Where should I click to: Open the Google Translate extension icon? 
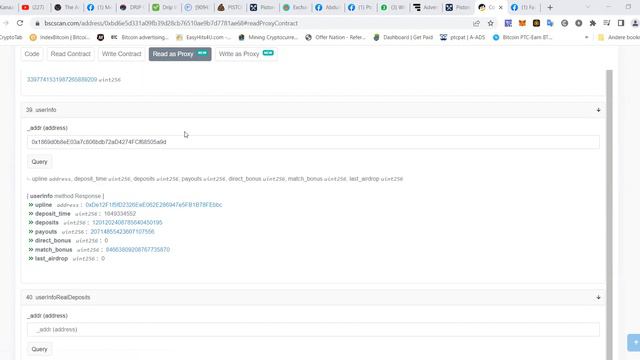[x=550, y=23]
